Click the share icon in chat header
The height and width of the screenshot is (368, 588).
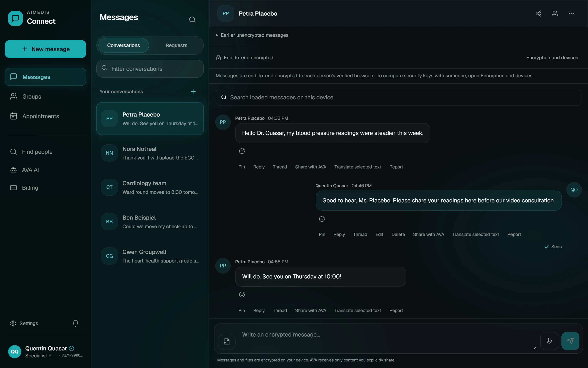tap(538, 13)
